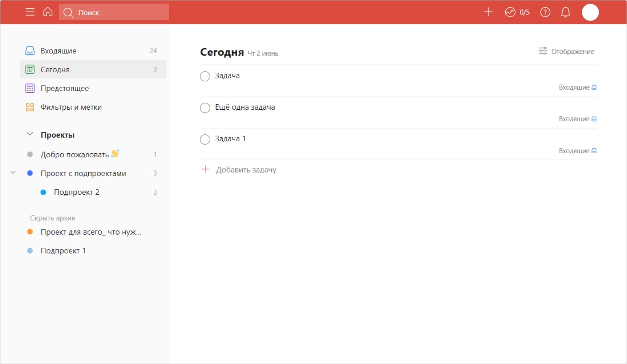The image size is (627, 364).
Task: Open the Добро пожаловать project
Action: [93, 154]
